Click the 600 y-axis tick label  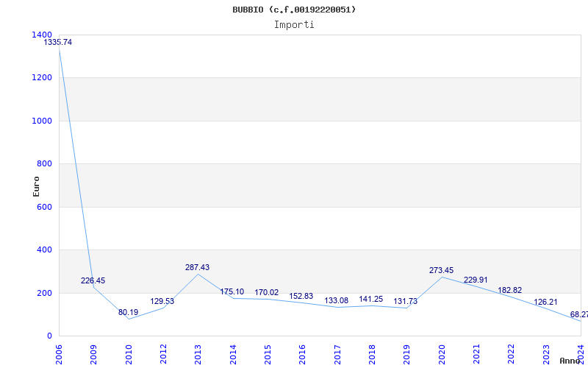tap(44, 207)
